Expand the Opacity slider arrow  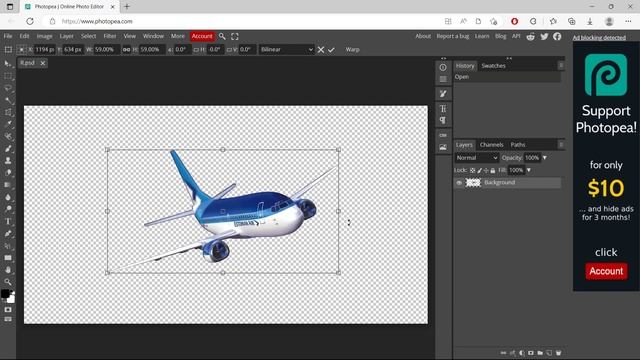coord(544,158)
